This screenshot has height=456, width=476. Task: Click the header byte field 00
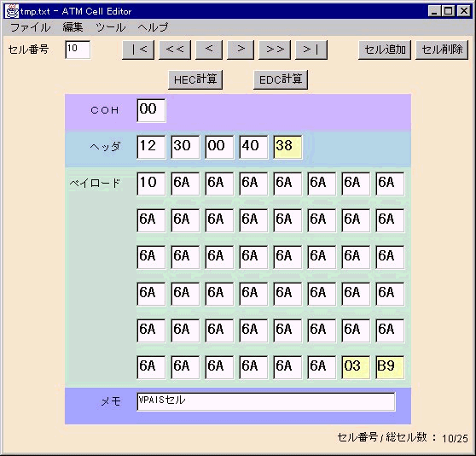pos(219,147)
